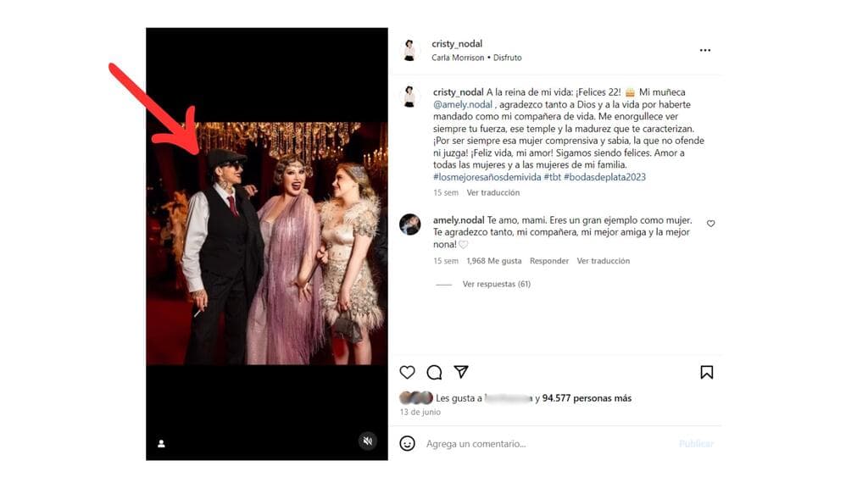Open comments using the speech bubble icon
This screenshot has height=488, width=868.
pyautogui.click(x=433, y=372)
